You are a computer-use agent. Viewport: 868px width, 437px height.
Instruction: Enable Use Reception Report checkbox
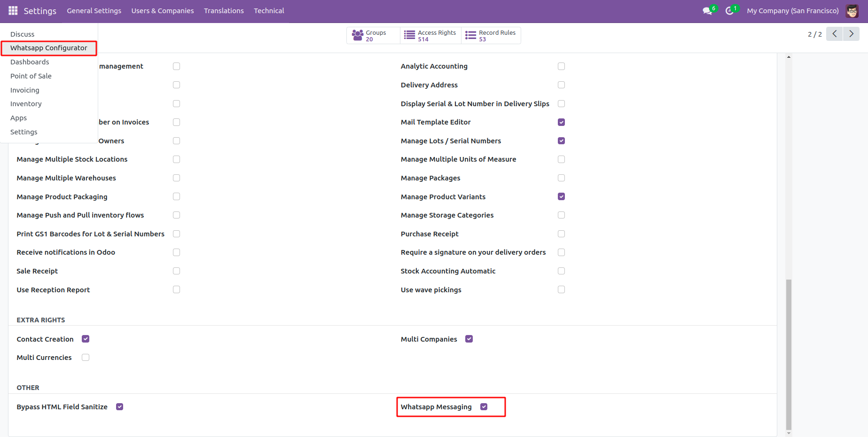tap(176, 289)
